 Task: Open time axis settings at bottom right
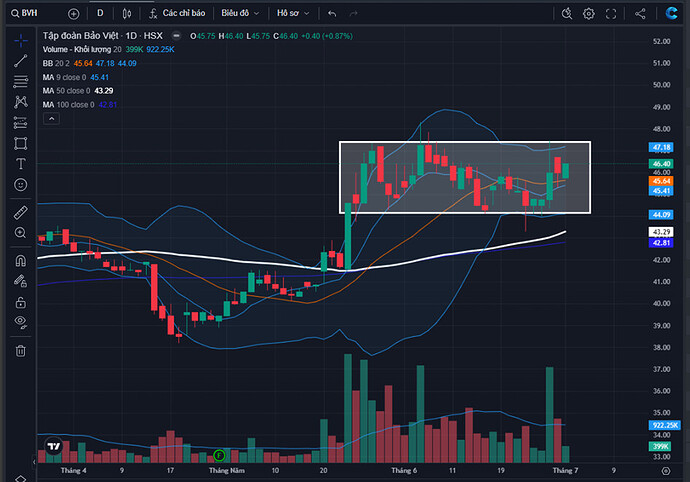coord(666,471)
